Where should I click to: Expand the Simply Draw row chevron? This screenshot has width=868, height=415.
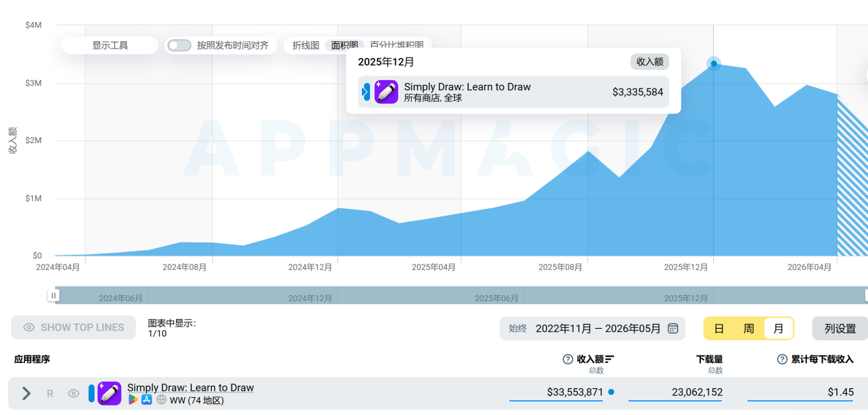pos(26,393)
